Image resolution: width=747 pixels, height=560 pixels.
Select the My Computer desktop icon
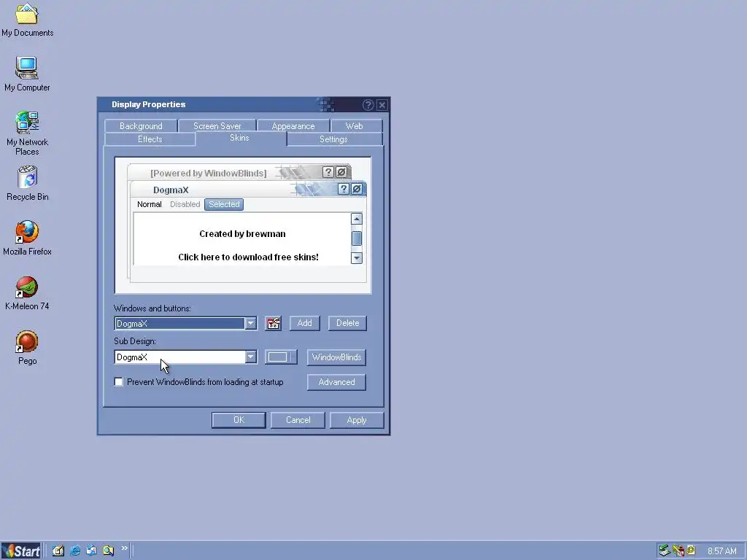pyautogui.click(x=27, y=74)
